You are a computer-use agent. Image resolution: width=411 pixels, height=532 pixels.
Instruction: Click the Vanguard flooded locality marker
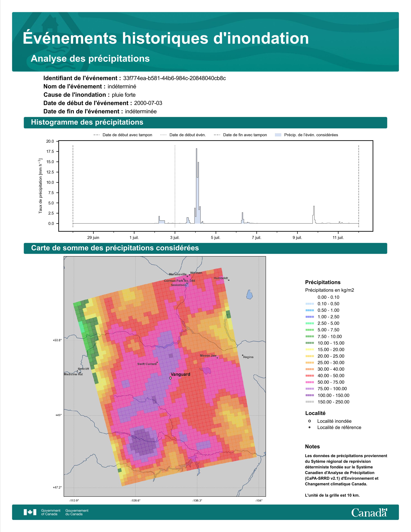170,378
